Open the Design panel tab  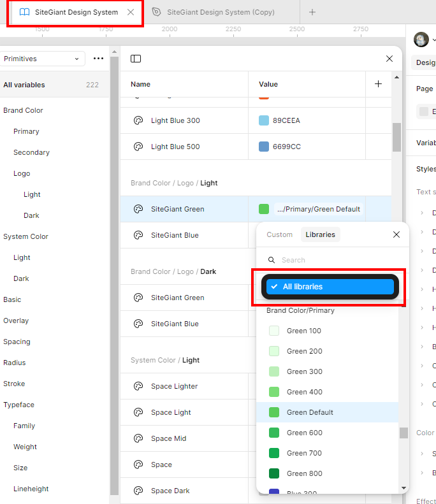coord(425,62)
